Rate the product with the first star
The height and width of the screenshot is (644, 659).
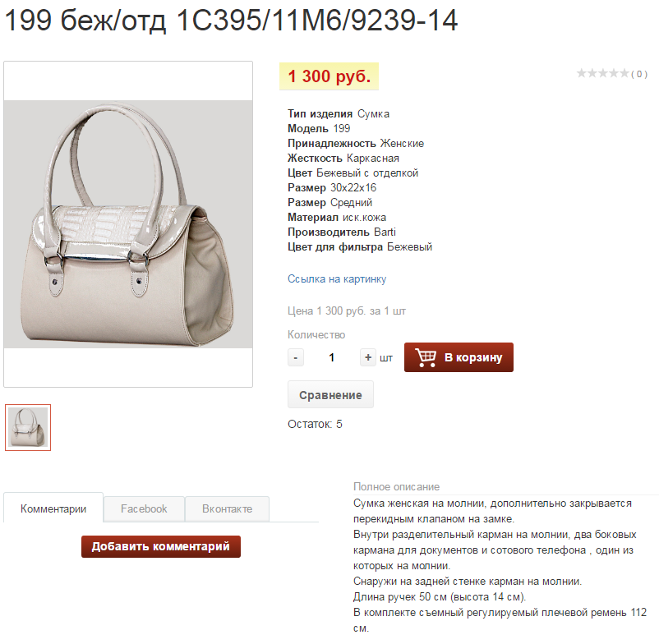pyautogui.click(x=581, y=73)
